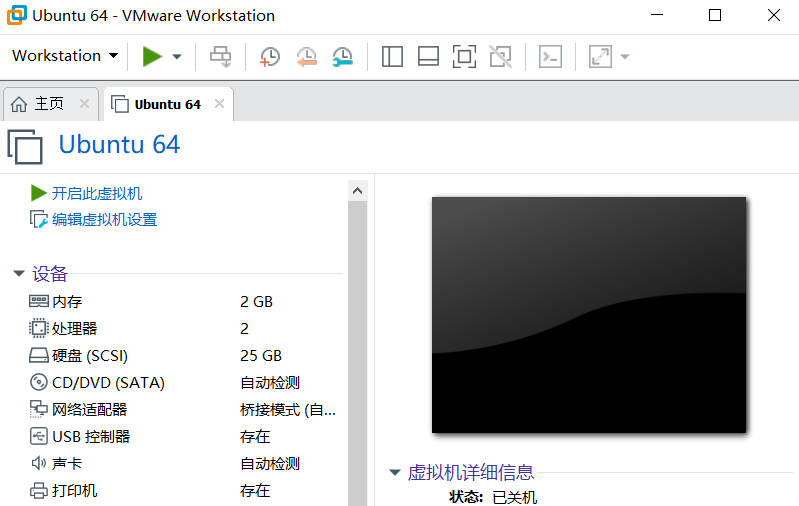Image resolution: width=799 pixels, height=506 pixels.
Task: Click the green power on toolbar button
Action: point(152,56)
